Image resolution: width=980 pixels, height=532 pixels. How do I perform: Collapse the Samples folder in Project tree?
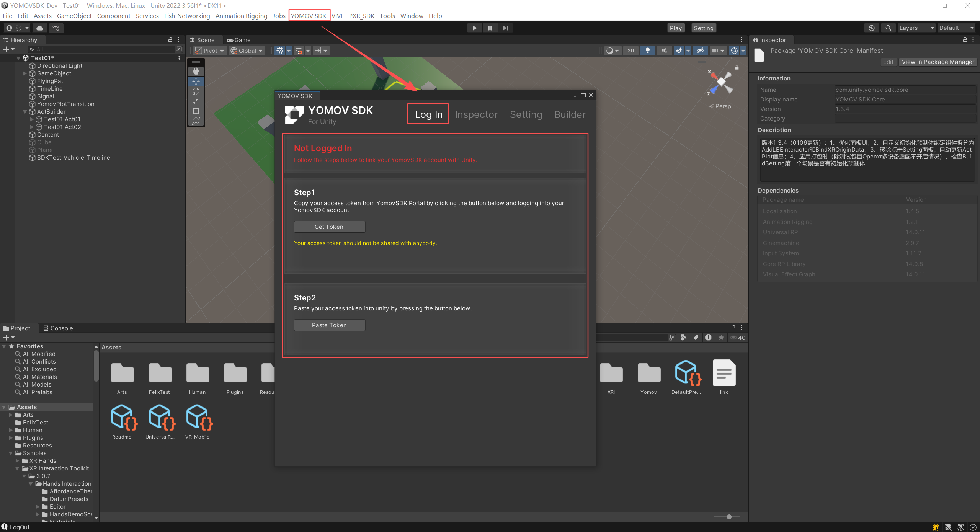pos(11,453)
